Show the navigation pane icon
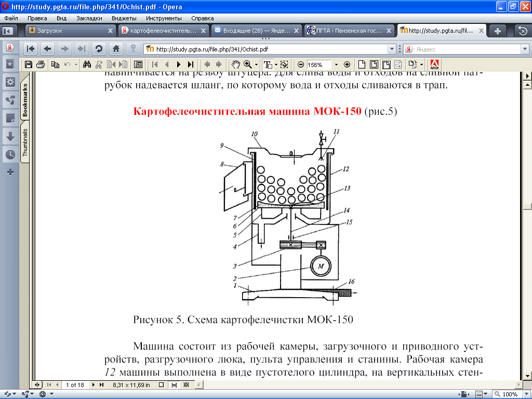The width and height of the screenshot is (532, 399). click(138, 64)
